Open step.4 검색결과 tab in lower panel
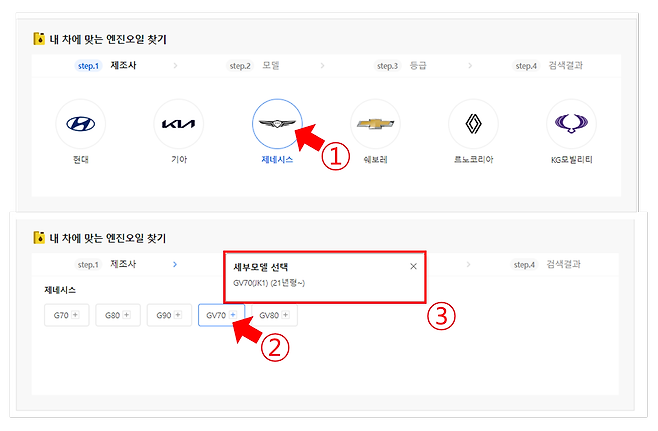 point(546,264)
